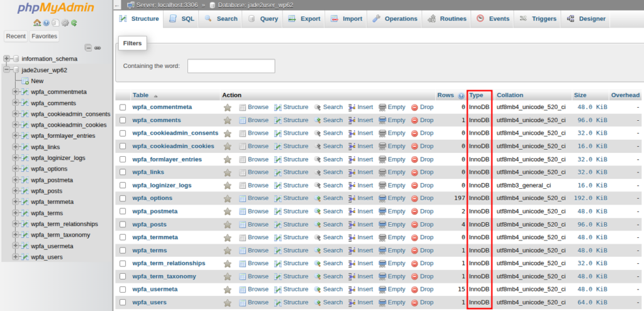This screenshot has width=644, height=311.
Task: Tick the checkbox for wpfa_users
Action: tap(123, 303)
